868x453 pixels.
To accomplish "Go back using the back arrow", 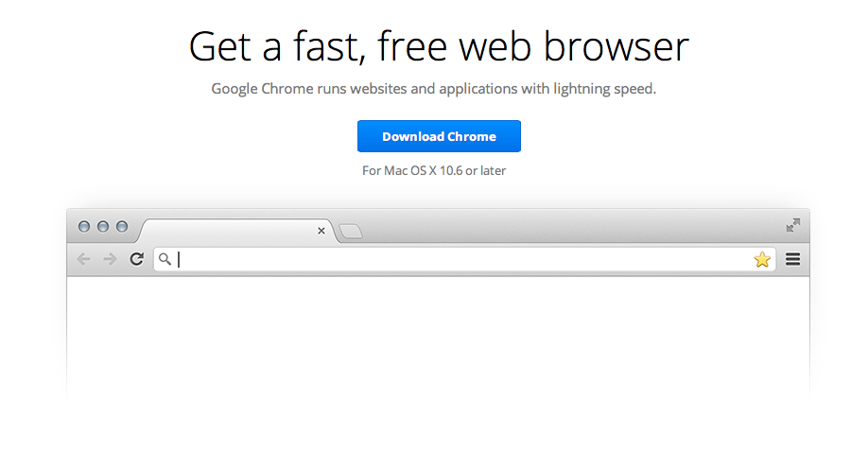I will pos(84,259).
